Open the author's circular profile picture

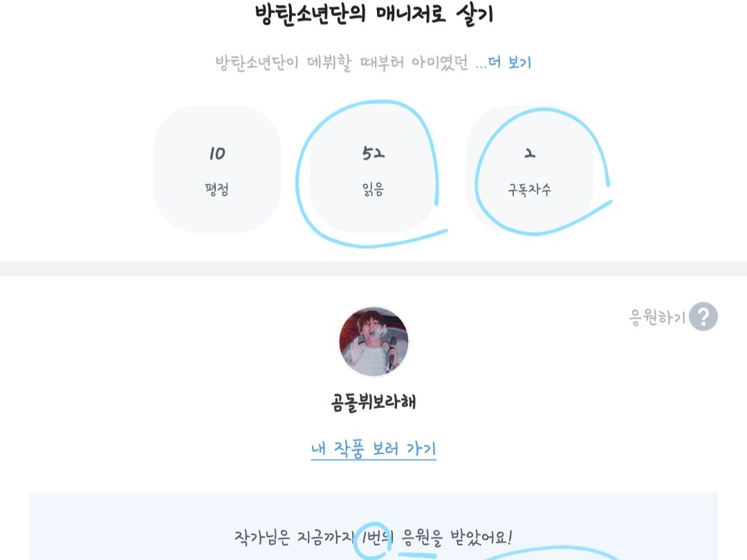[373, 343]
